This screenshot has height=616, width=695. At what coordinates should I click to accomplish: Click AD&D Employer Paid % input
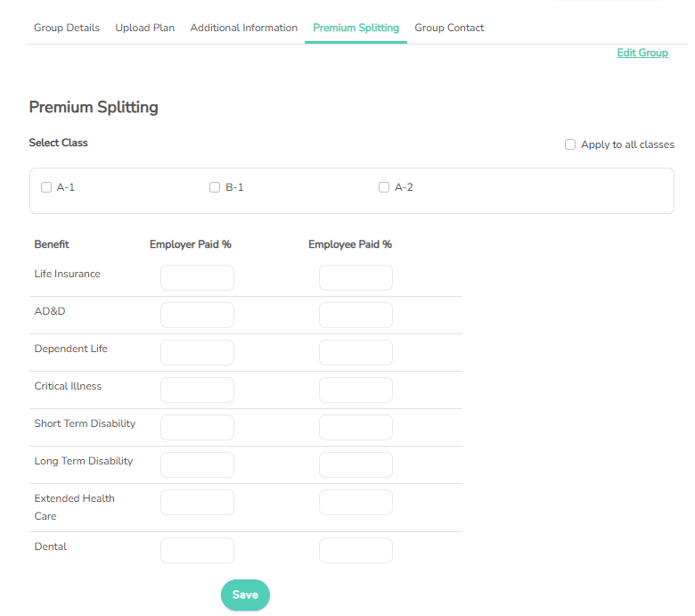pos(197,315)
